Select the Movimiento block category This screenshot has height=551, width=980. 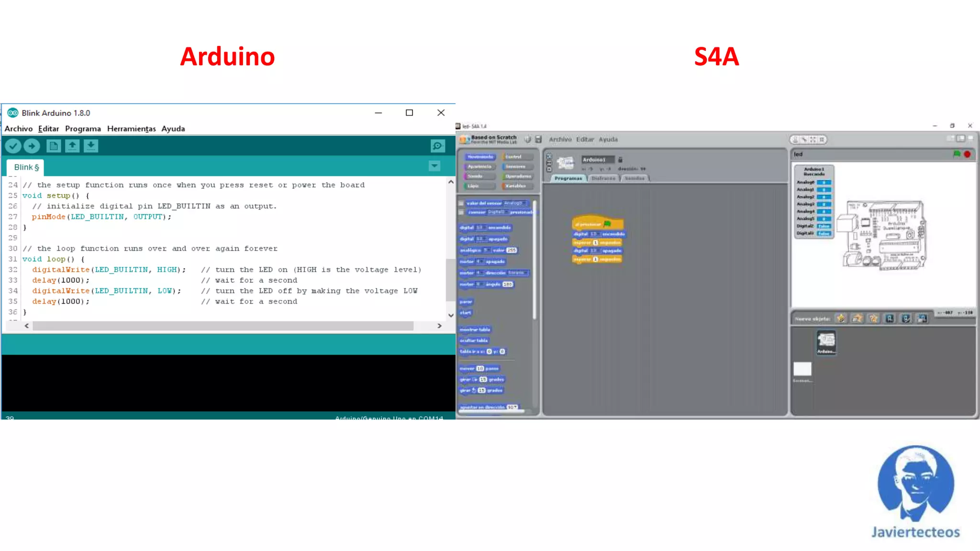click(x=480, y=157)
